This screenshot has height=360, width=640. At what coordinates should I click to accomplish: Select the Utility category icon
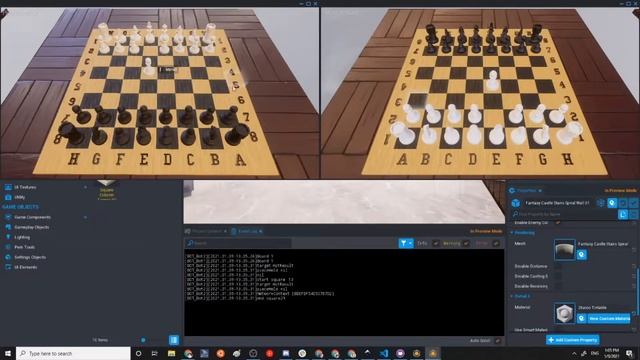click(x=8, y=197)
